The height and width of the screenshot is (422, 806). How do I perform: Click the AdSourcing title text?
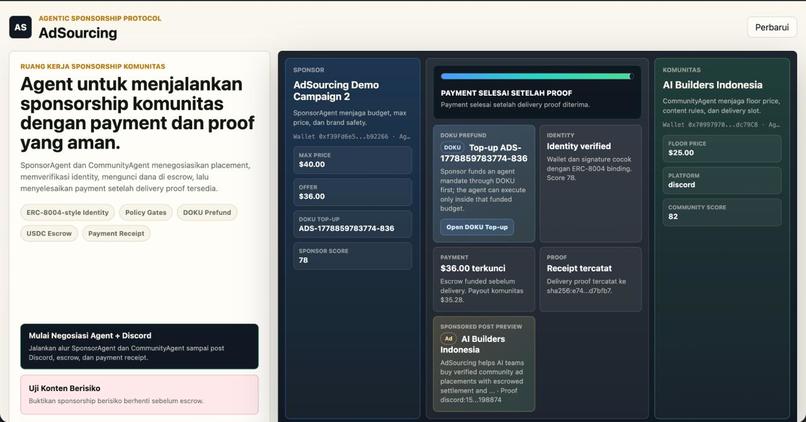tap(78, 33)
